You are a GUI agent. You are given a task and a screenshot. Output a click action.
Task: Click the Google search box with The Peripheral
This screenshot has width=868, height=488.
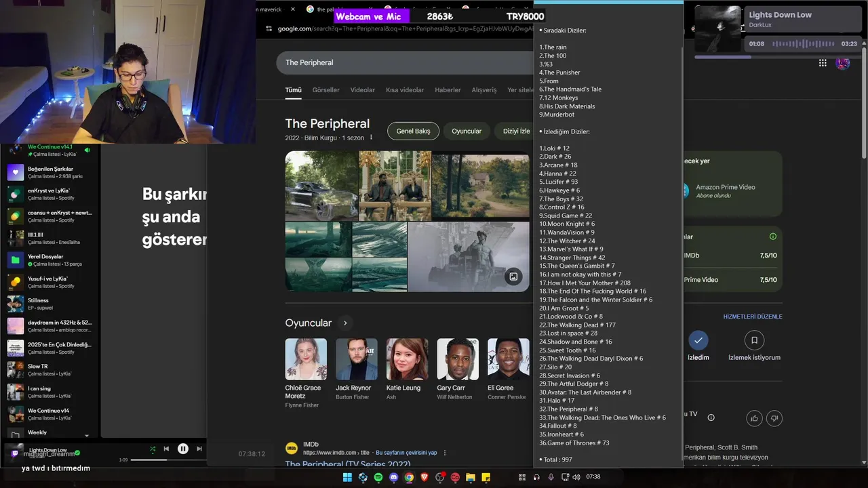pyautogui.click(x=405, y=62)
